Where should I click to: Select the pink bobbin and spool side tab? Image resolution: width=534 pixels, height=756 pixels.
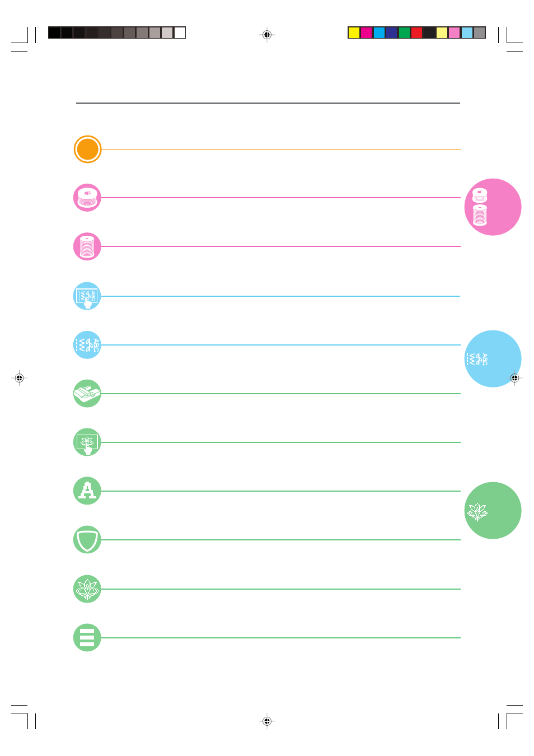(x=493, y=207)
